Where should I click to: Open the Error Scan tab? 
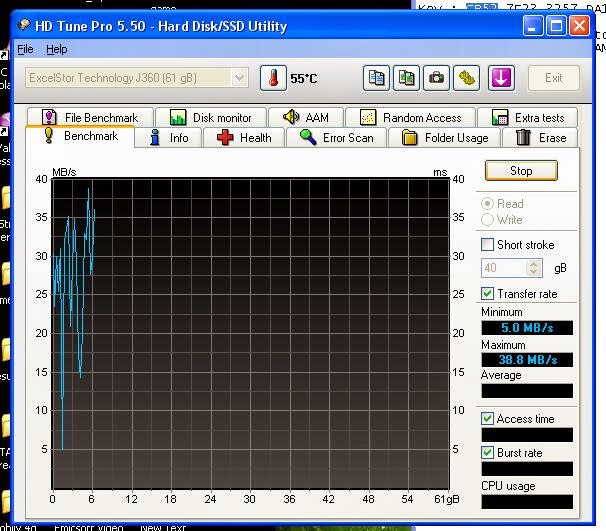point(337,138)
